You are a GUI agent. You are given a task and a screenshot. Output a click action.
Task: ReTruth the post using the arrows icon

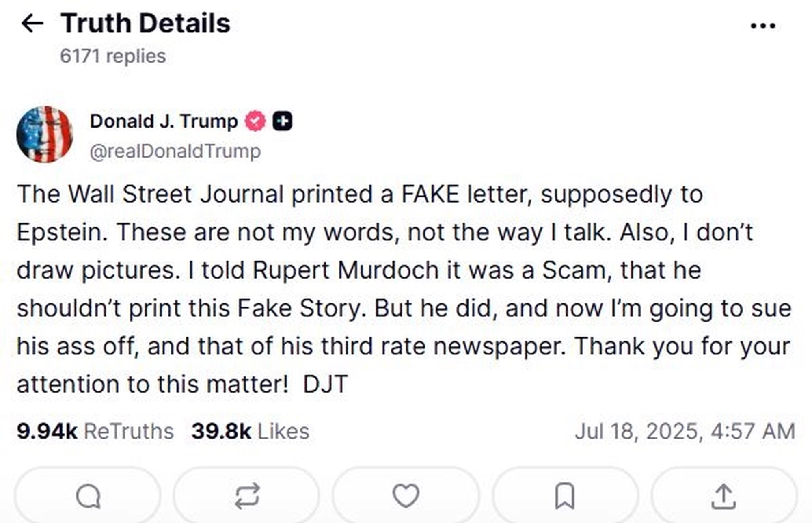[247, 496]
